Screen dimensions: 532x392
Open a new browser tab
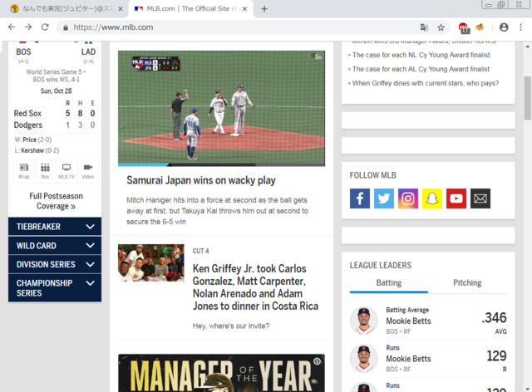264,9
